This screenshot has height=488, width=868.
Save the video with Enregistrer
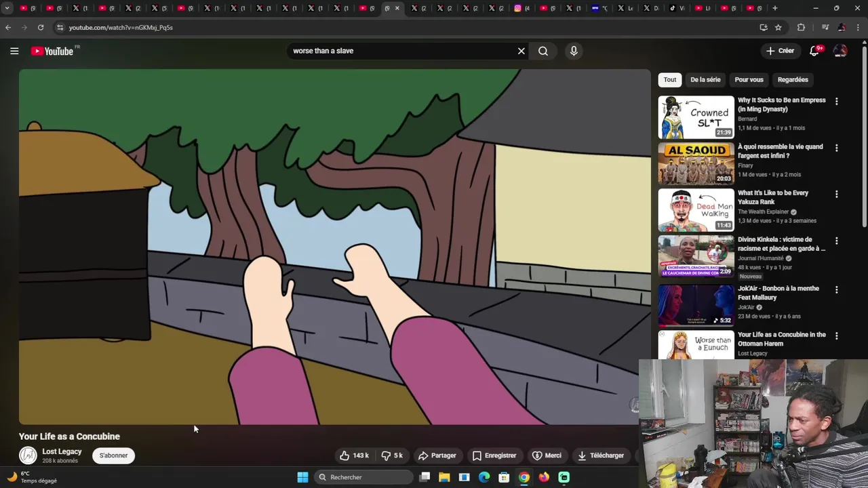point(494,455)
